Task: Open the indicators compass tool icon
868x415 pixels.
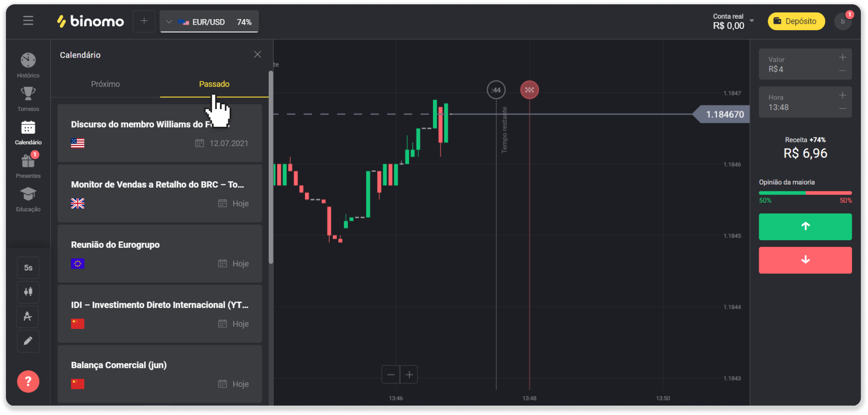Action: [x=28, y=317]
